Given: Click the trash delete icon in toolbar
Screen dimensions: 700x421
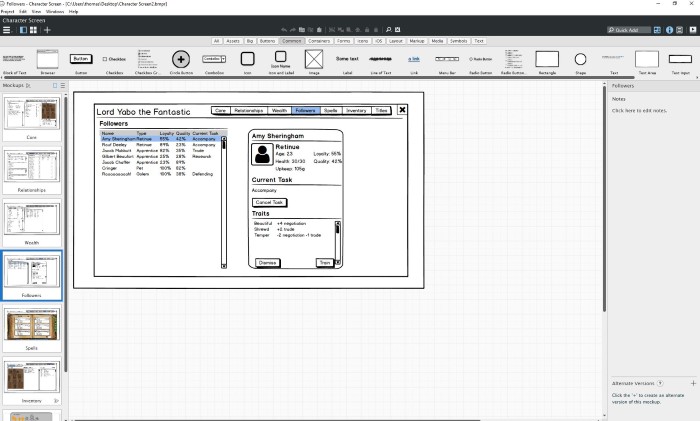Looking at the screenshot, I should (x=319, y=30).
